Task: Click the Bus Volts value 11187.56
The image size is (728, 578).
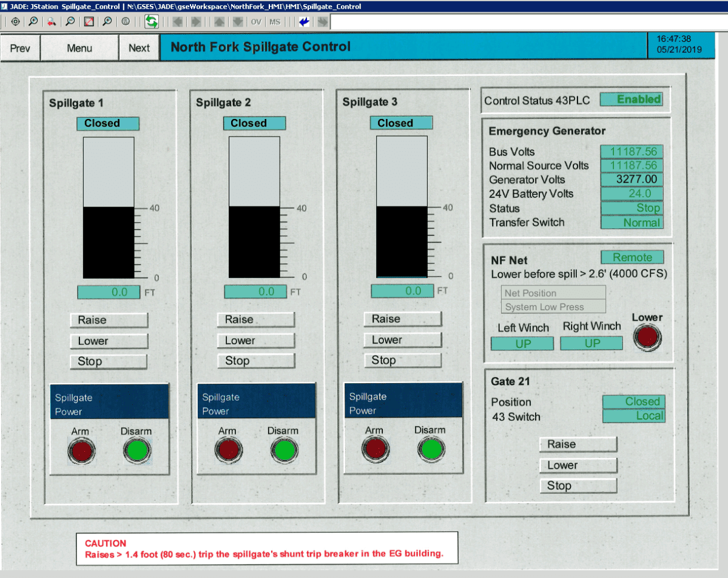Action: coord(632,152)
